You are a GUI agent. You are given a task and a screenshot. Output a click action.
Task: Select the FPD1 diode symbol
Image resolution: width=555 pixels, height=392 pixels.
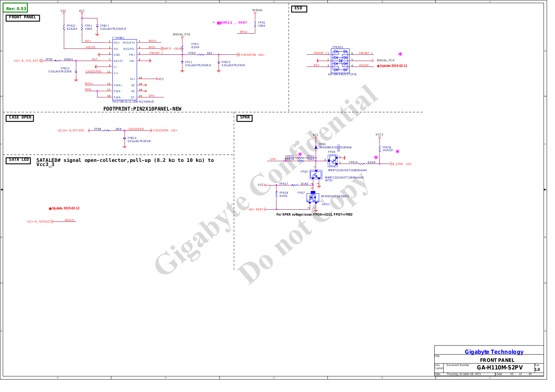coord(316,147)
